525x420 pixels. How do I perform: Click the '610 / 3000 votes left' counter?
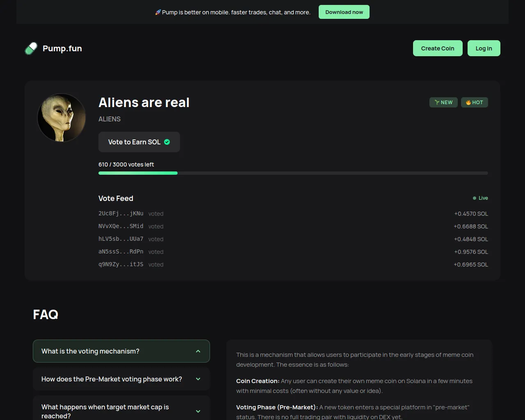126,164
